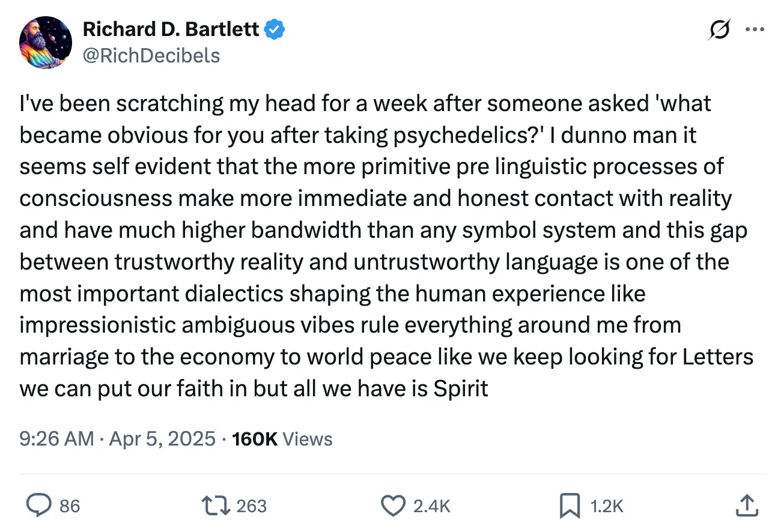Click the share upload icon
This screenshot has width=781, height=532.
click(x=745, y=506)
